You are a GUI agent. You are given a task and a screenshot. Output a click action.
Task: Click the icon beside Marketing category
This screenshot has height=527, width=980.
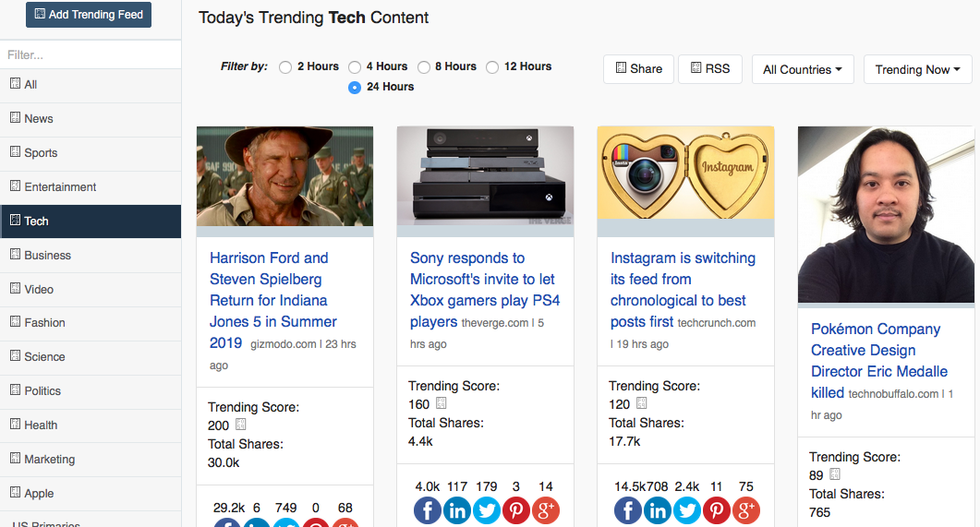pos(16,458)
